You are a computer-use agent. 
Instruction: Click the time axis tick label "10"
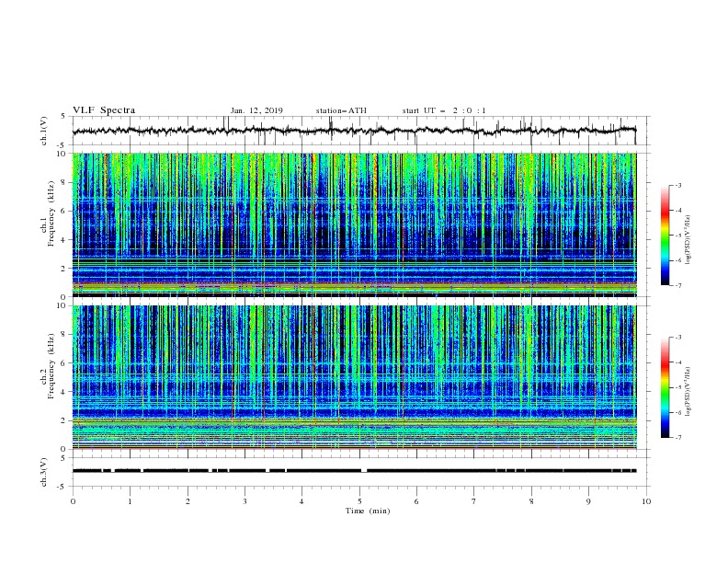pos(646,501)
